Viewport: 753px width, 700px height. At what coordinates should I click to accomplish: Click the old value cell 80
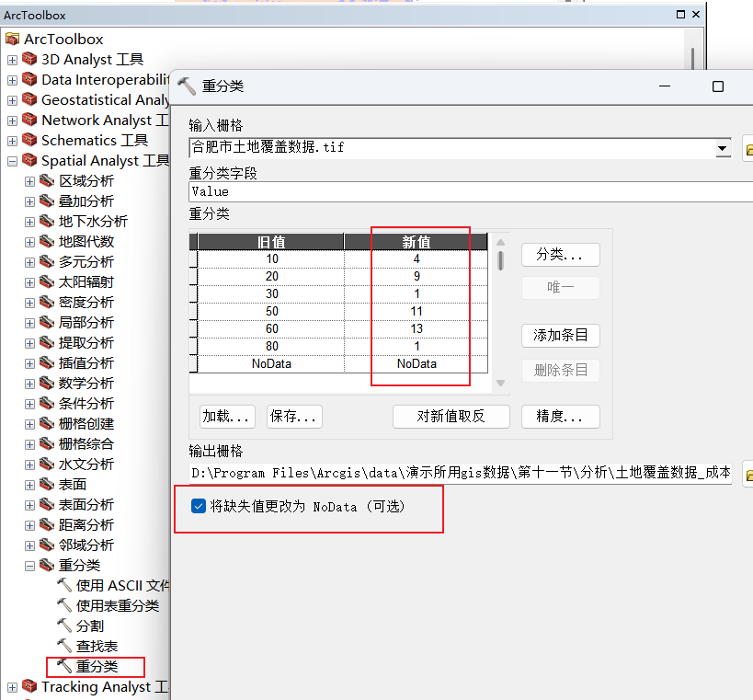[x=271, y=347]
